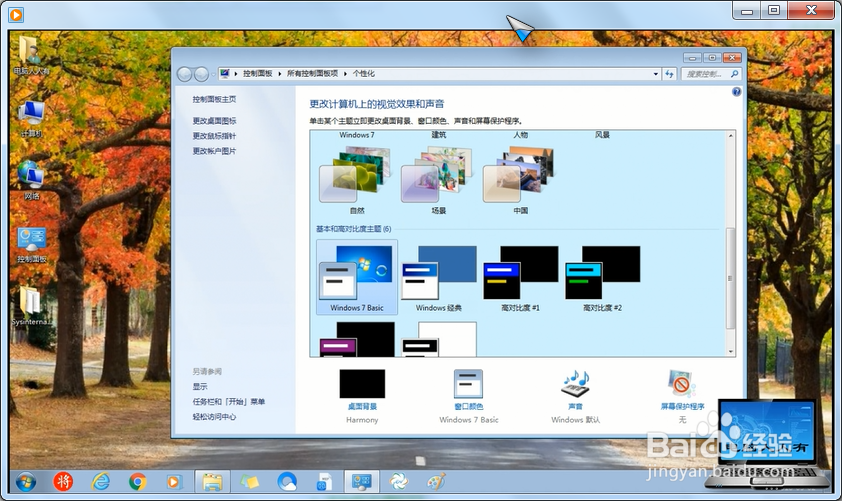Launch the red 将 chess app in taskbar
The width and height of the screenshot is (842, 501).
[63, 482]
